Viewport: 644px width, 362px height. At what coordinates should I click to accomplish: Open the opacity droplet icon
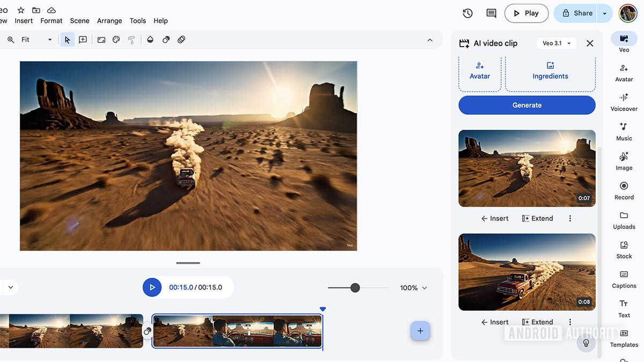click(150, 40)
